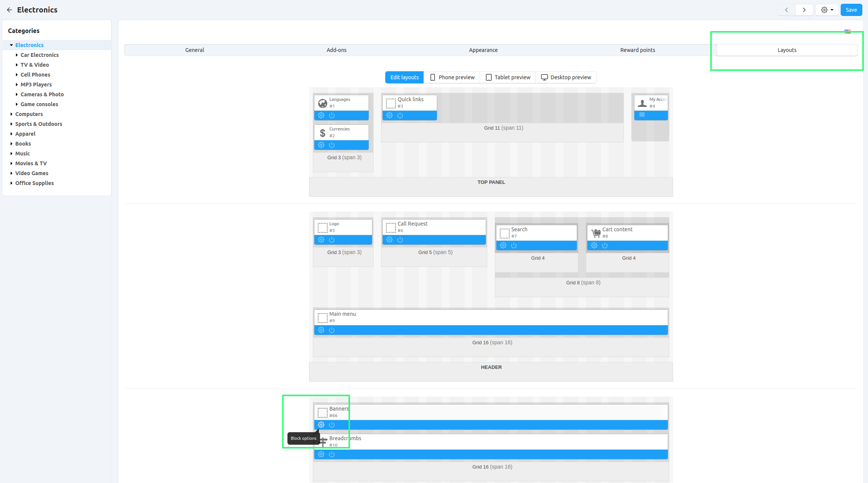Click the power toggle icon on Currencies block
Screen dimensions: 868x483
331,144
